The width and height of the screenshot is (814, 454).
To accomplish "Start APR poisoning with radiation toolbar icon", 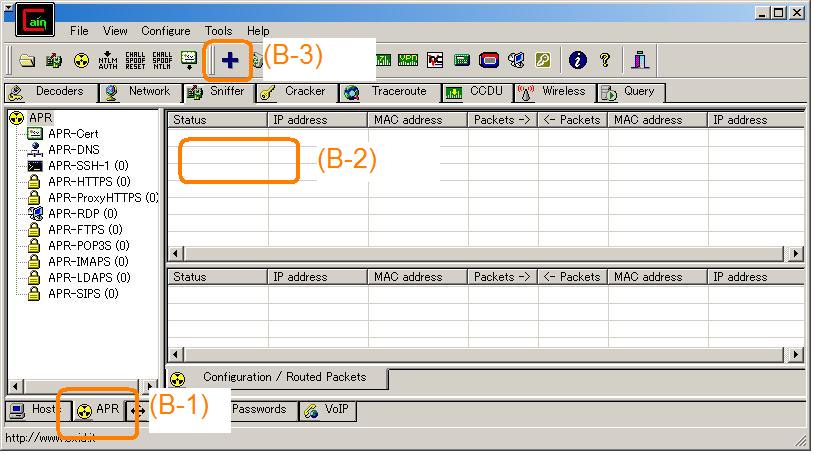I will (81, 61).
